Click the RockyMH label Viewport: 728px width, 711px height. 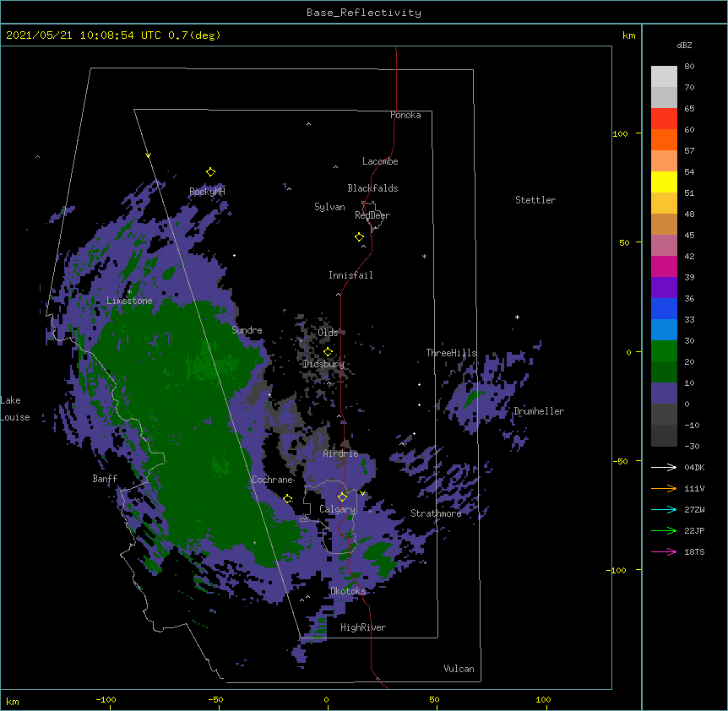tap(207, 192)
